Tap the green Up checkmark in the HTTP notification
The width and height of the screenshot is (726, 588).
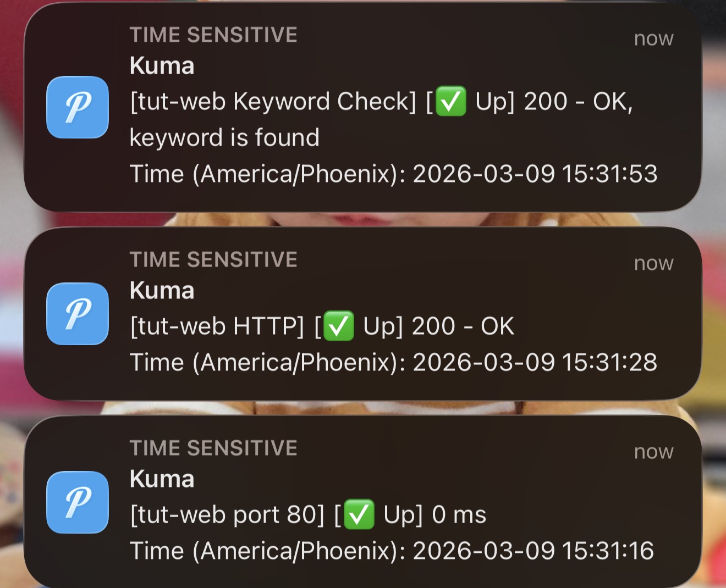point(339,326)
